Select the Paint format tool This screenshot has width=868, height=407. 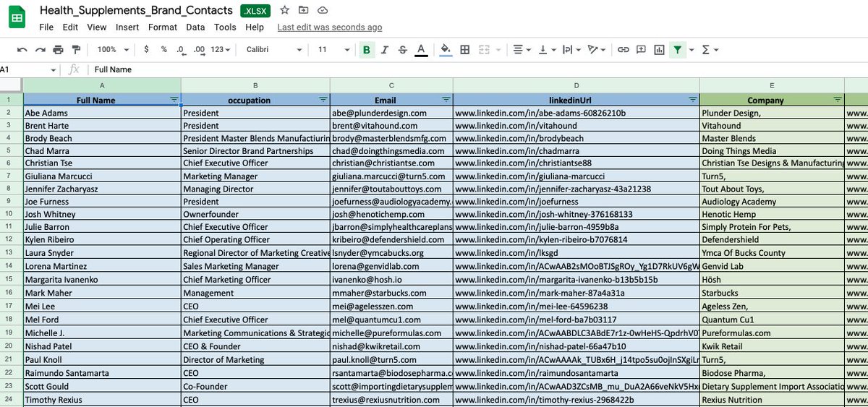click(76, 49)
